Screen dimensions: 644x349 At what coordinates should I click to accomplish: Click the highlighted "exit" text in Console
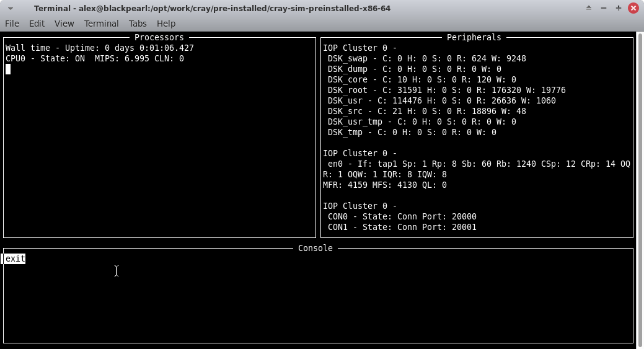pos(15,258)
